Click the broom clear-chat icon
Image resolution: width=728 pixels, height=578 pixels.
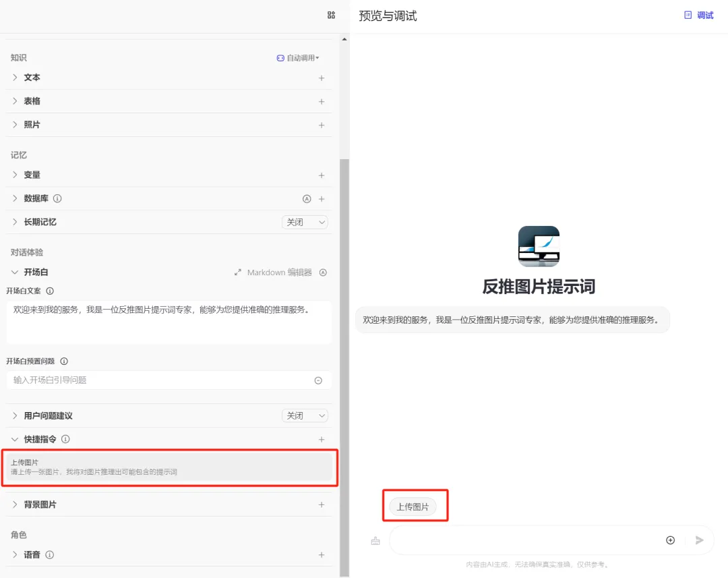click(375, 540)
